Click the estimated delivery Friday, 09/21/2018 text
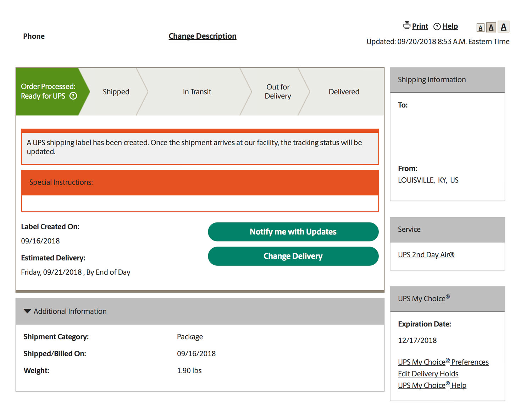The width and height of the screenshot is (532, 419). click(76, 272)
